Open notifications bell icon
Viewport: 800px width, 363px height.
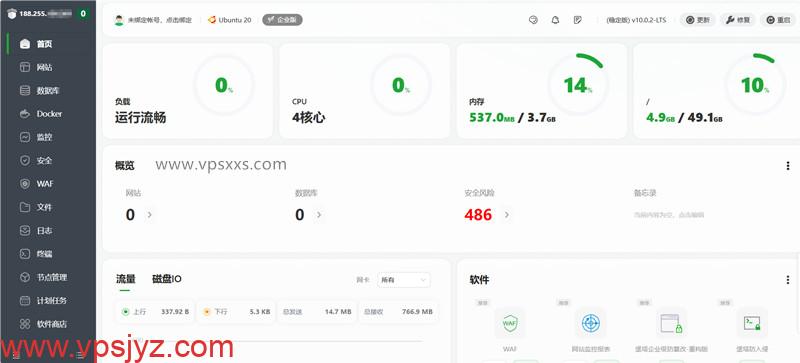coord(556,20)
